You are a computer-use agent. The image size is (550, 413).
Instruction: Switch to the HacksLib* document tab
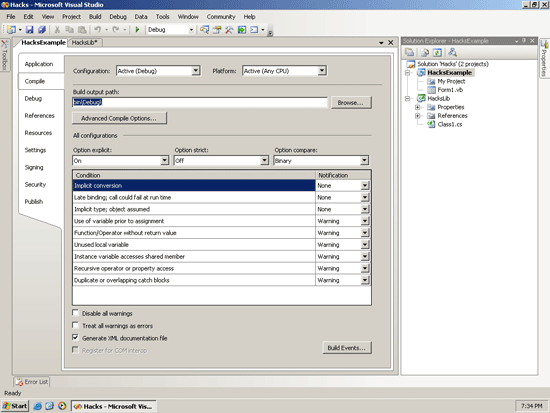pos(85,42)
